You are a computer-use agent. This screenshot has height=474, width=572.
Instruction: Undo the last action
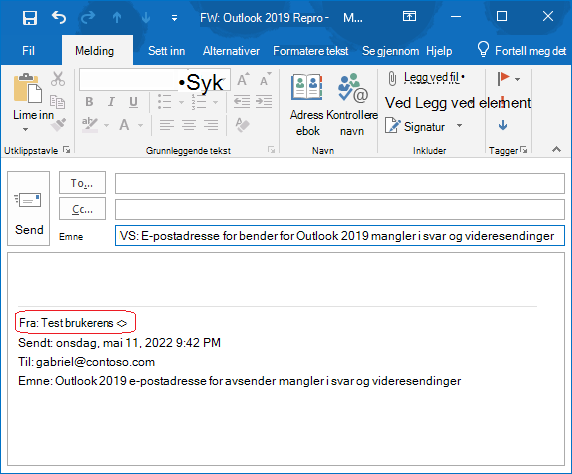tap(59, 17)
